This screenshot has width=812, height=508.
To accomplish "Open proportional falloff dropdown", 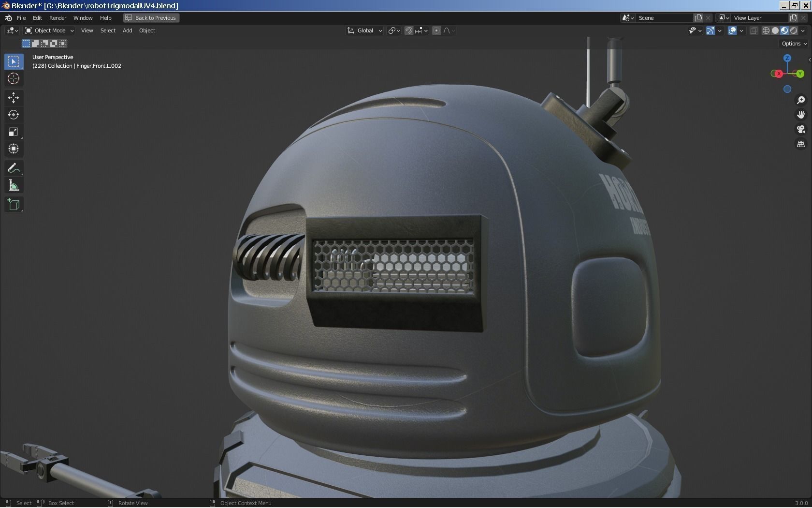I will coord(449,30).
